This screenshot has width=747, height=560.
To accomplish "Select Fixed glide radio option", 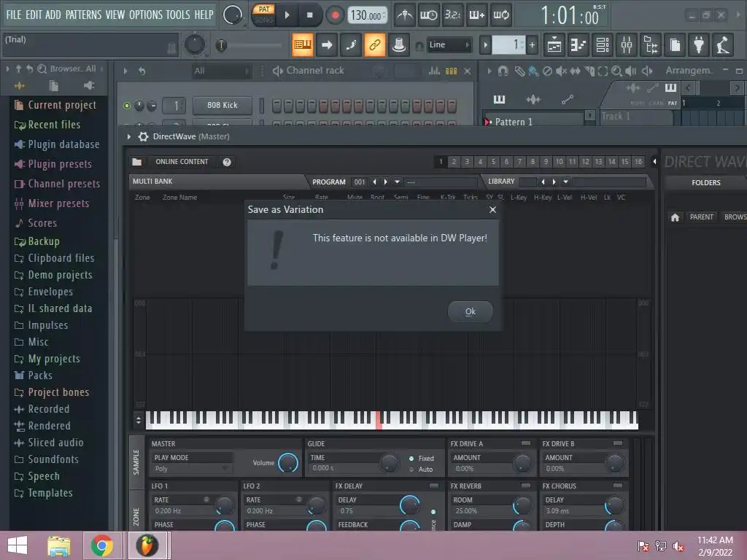I will coord(411,459).
